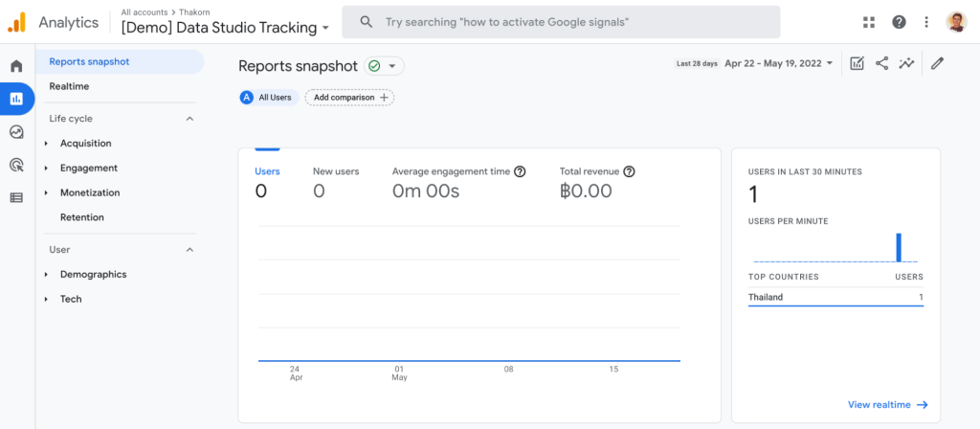Click the 'Last 28 days' label
This screenshot has width=980, height=429.
pos(697,63)
